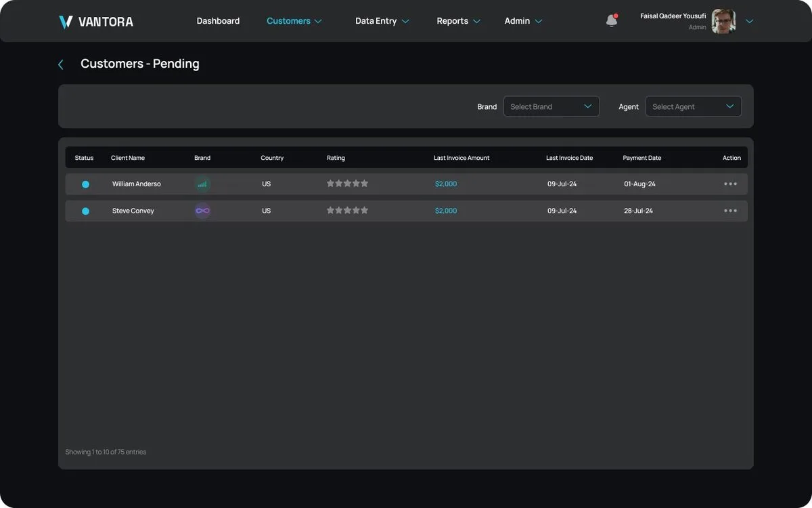Click William Anderso's green brand icon

click(x=202, y=184)
